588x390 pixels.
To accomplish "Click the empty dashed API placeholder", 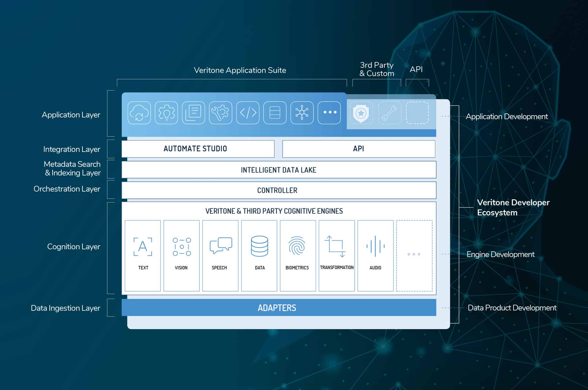I will pyautogui.click(x=417, y=113).
